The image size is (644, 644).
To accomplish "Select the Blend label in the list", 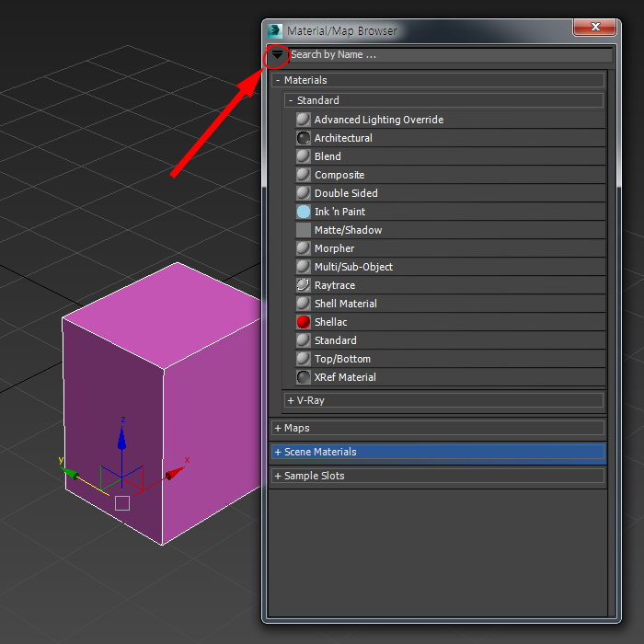I will click(328, 156).
